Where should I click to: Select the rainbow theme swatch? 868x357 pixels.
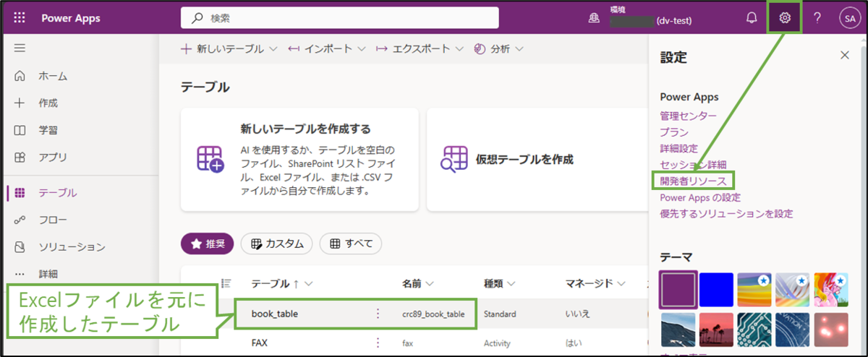tap(754, 290)
